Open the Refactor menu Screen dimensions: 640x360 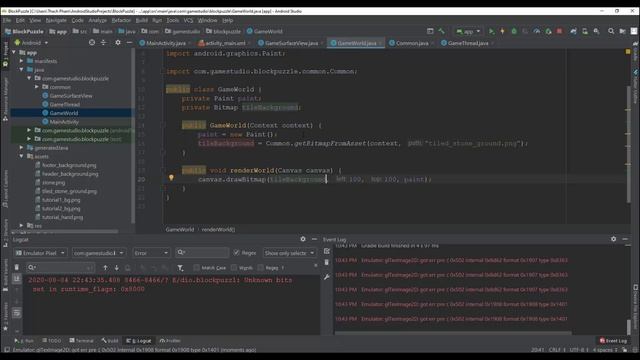[121, 20]
